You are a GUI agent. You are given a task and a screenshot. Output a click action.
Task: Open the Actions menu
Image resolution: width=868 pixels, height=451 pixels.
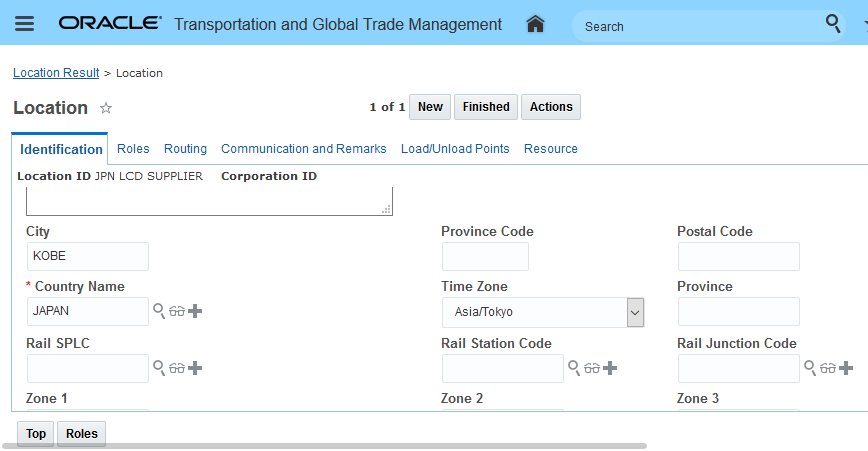point(551,107)
